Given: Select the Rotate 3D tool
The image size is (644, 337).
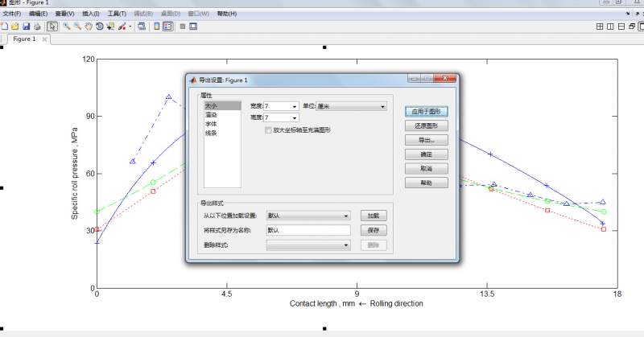Looking at the screenshot, I should click(99, 27).
